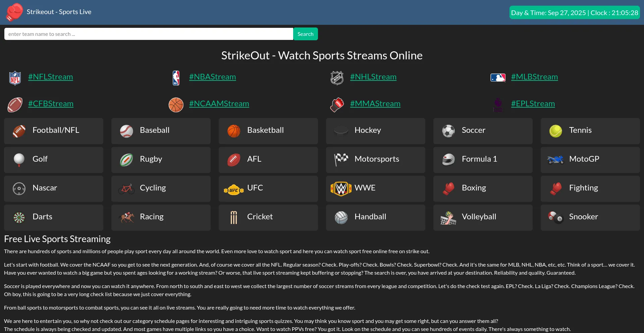Click the red boxing glove site logo

pyautogui.click(x=14, y=12)
